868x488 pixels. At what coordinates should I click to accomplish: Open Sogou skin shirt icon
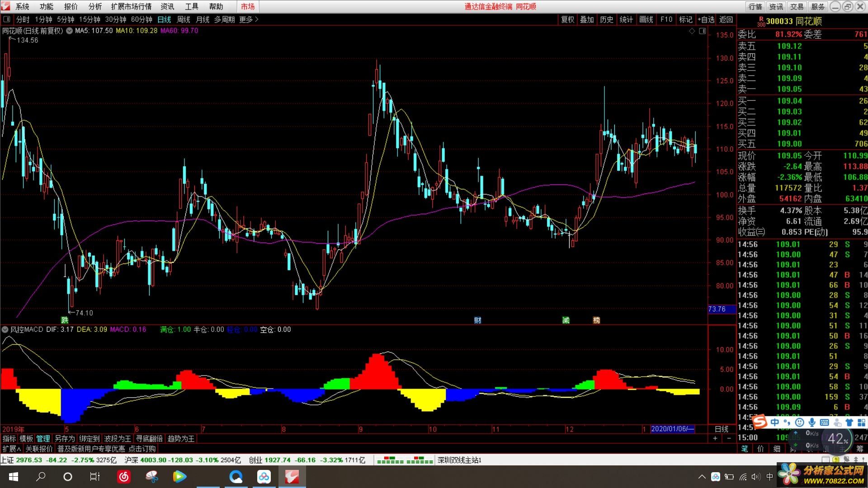click(x=849, y=422)
